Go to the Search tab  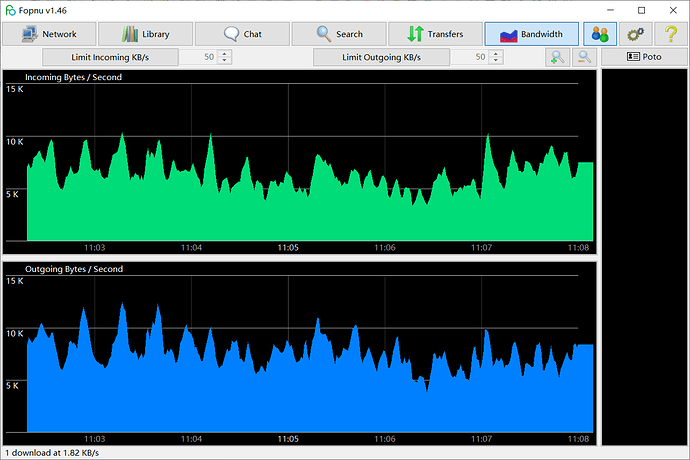(x=339, y=34)
